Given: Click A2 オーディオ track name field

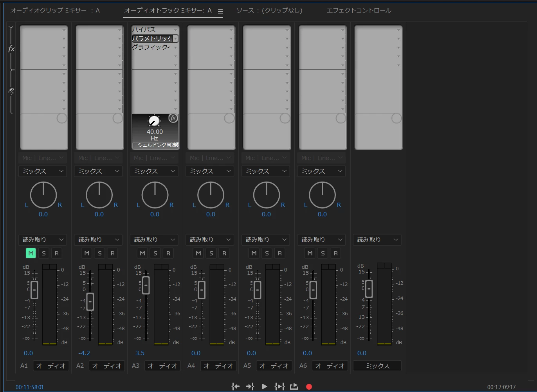Looking at the screenshot, I should [x=107, y=366].
